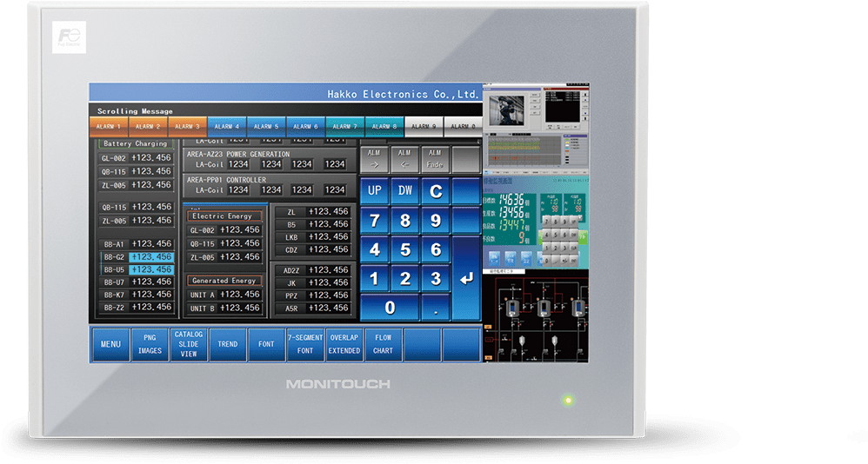Select the Battery Charging heading
Viewport: 868px width, 464px height.
coord(137,143)
